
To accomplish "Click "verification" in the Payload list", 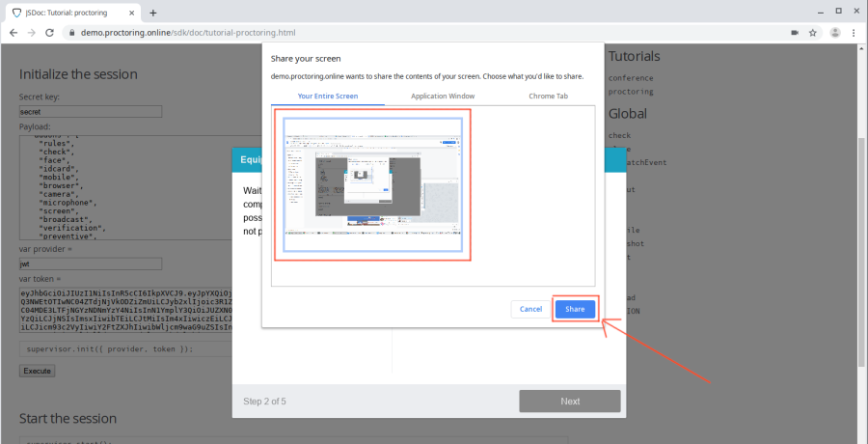I will point(71,228).
